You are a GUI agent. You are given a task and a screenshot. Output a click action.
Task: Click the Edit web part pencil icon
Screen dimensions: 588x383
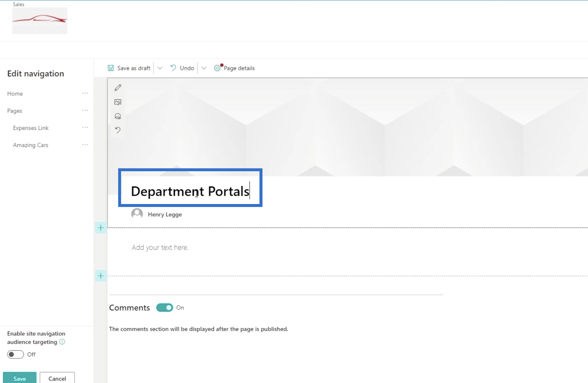point(118,88)
